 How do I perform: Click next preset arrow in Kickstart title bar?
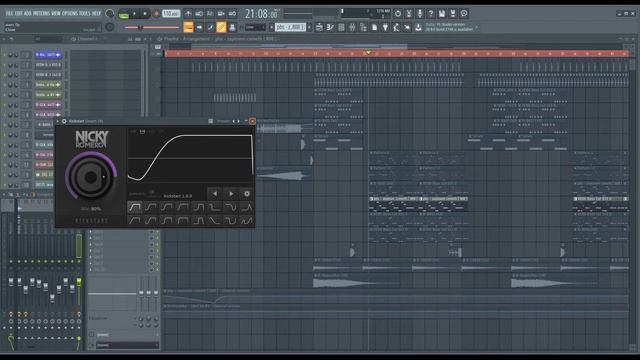[x=239, y=121]
